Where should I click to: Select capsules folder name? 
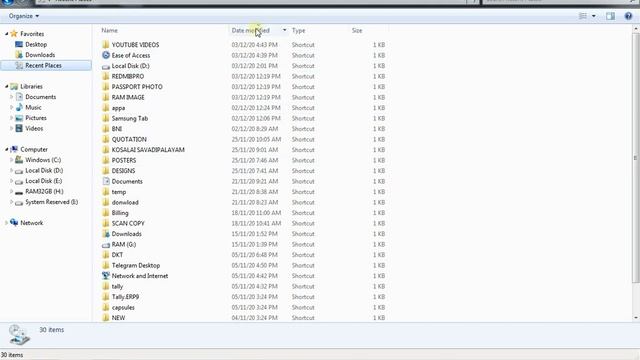click(x=123, y=307)
